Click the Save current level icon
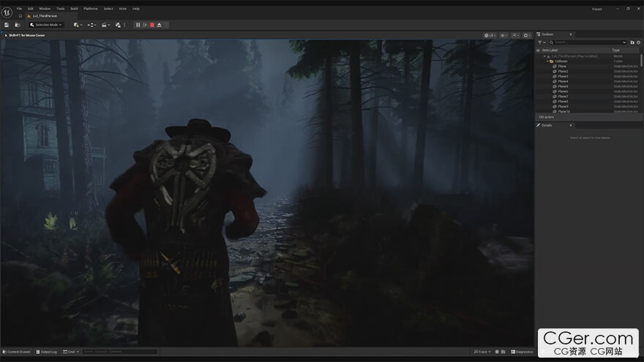 click(x=7, y=25)
